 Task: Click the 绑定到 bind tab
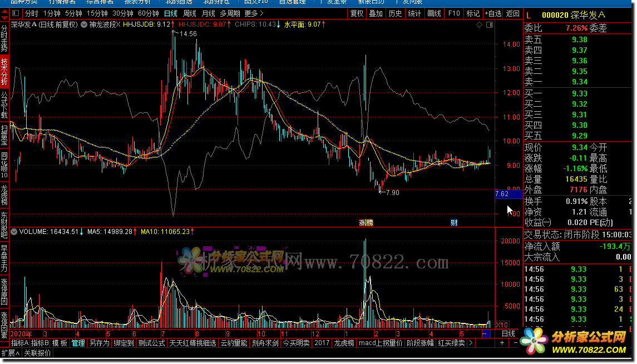[124, 343]
